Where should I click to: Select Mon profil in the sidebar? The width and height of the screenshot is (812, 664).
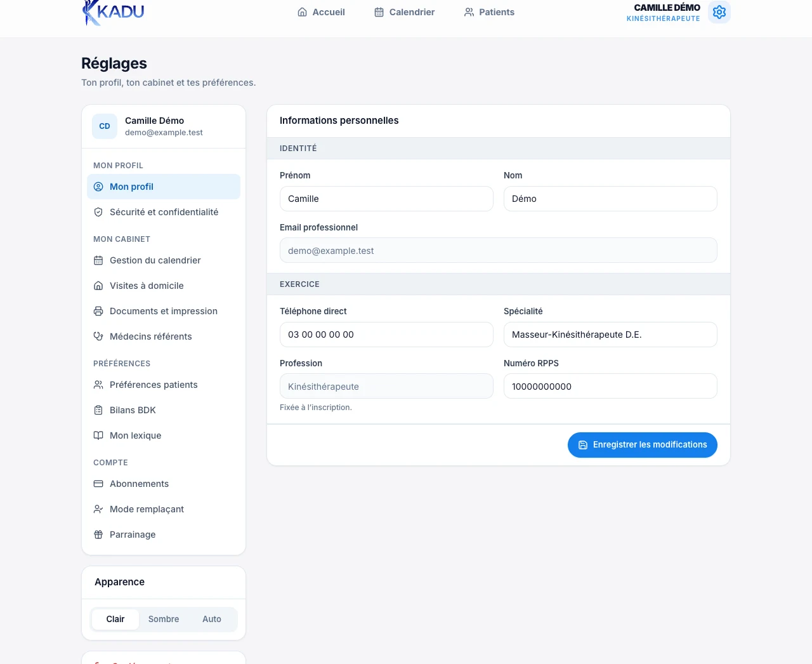click(164, 187)
